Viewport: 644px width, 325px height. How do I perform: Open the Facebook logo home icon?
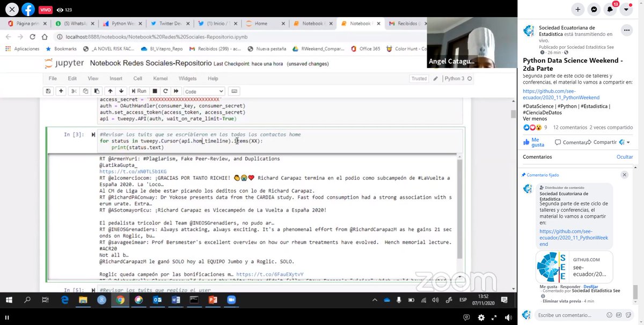[x=28, y=9]
